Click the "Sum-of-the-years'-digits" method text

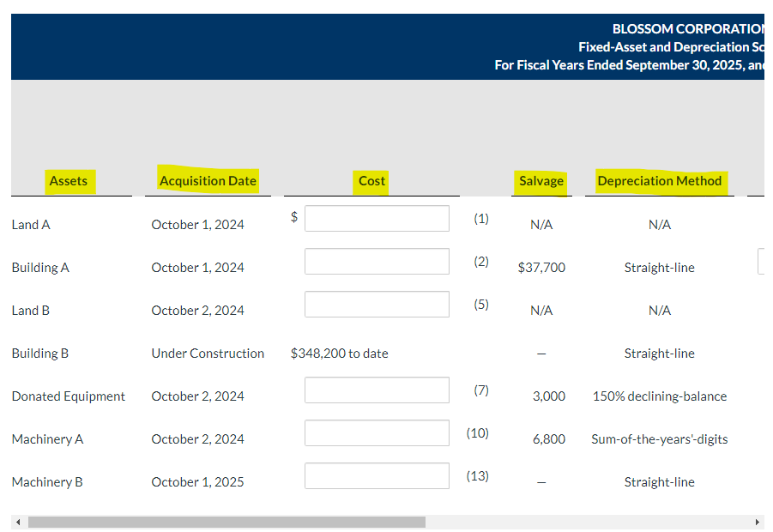[660, 439]
